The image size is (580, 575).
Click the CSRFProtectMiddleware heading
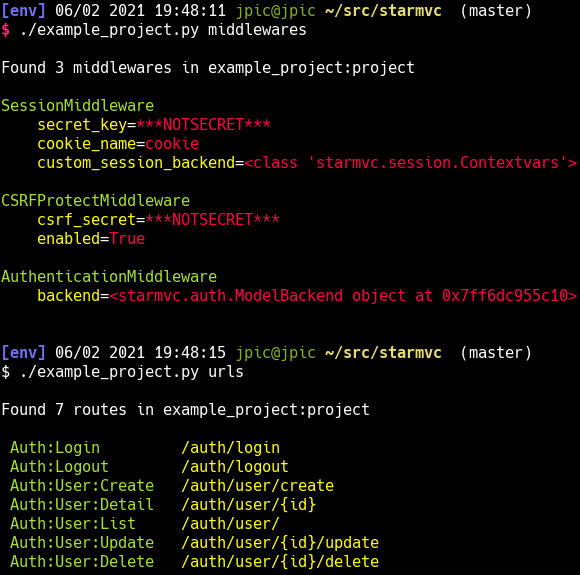[x=95, y=201]
